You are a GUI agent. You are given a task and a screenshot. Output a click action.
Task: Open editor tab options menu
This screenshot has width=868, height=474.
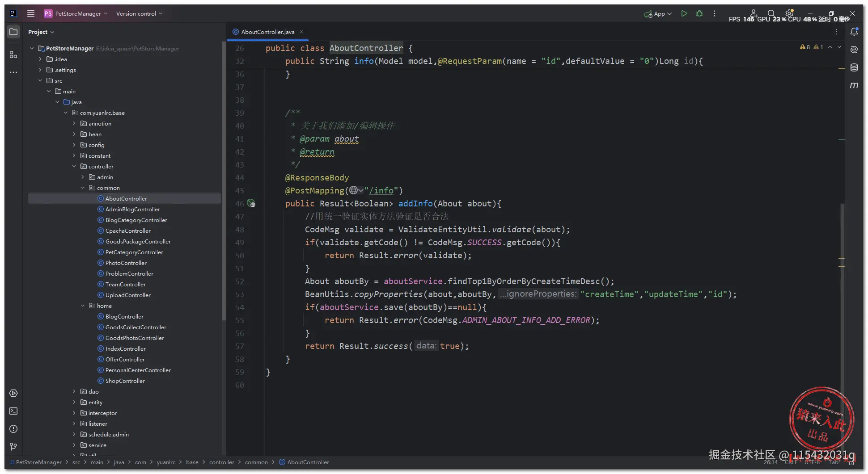click(x=836, y=32)
